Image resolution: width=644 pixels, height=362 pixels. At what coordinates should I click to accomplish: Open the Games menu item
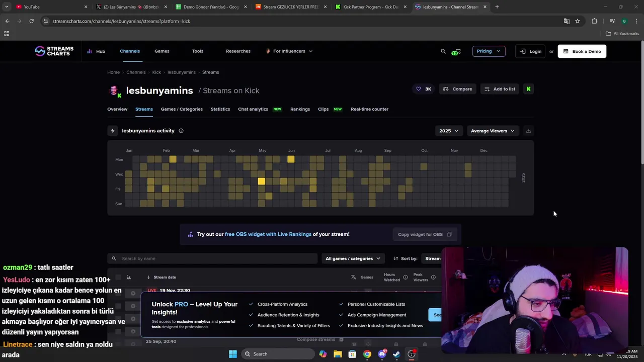(162, 51)
